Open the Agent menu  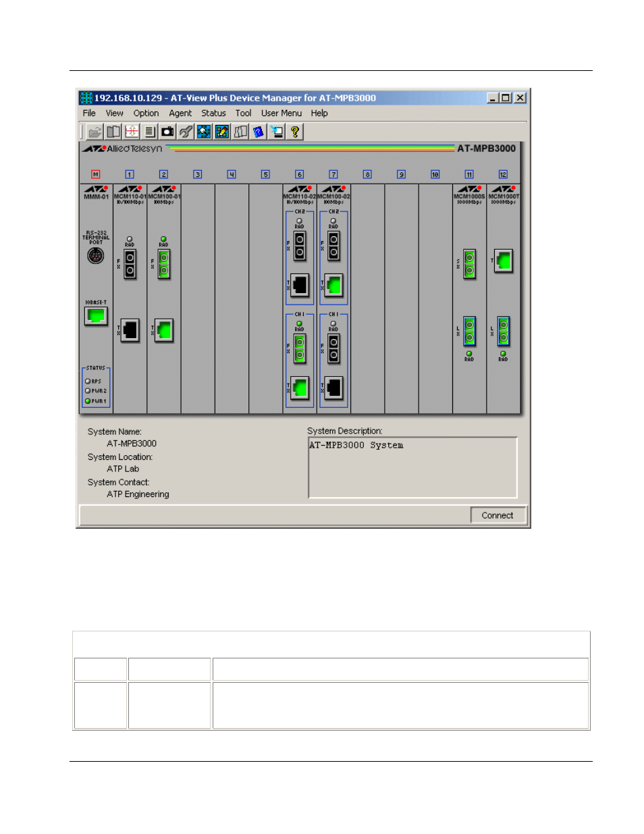(180, 113)
